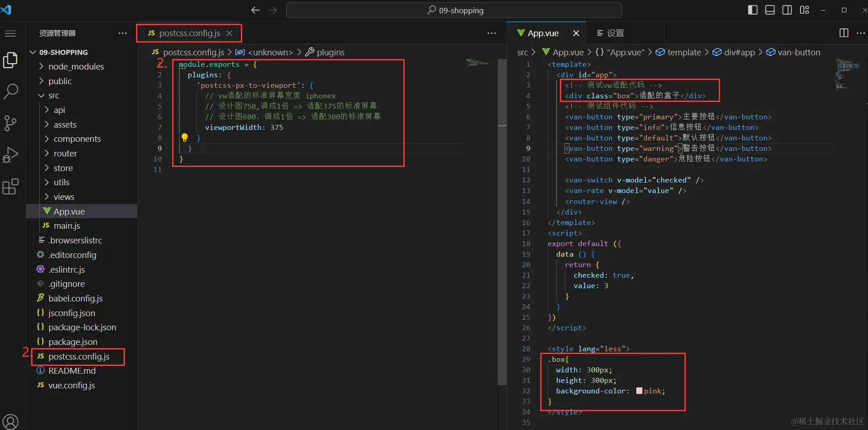Open the .browserslistrc file
The width and height of the screenshot is (868, 430).
(82, 241)
